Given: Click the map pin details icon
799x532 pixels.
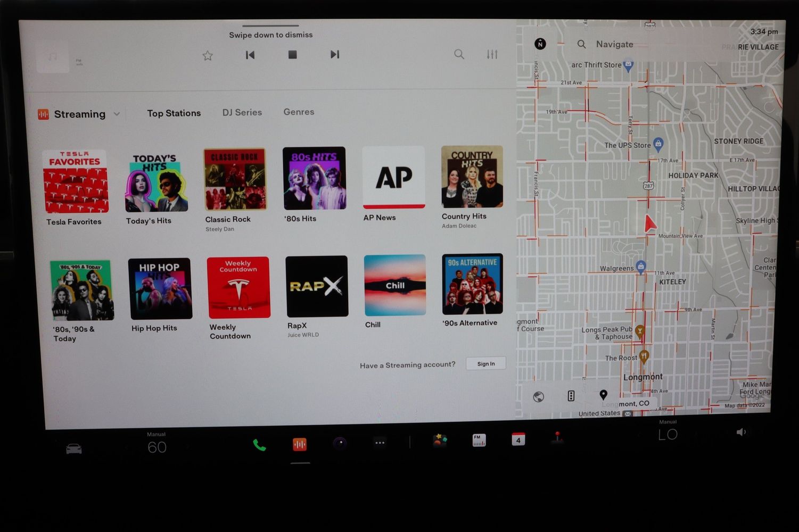Looking at the screenshot, I should tap(603, 395).
